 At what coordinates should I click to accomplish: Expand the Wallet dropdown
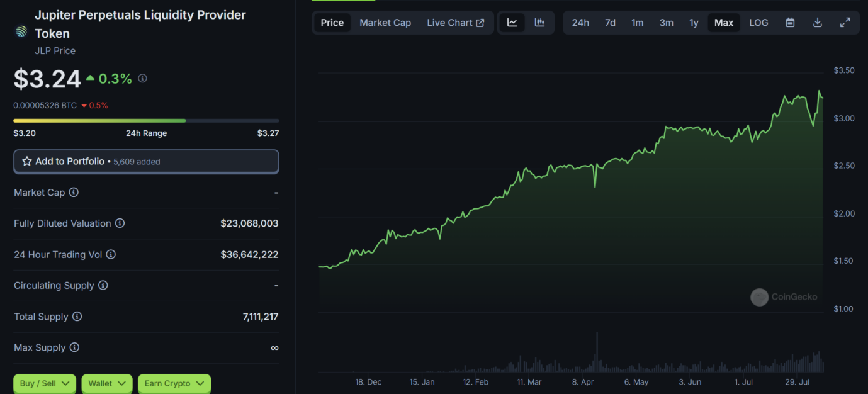[106, 383]
